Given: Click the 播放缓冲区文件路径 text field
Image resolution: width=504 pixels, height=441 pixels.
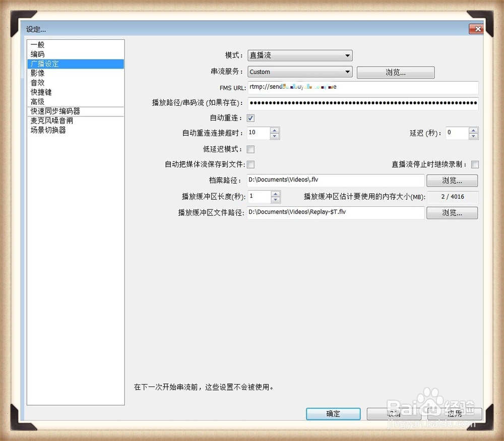Looking at the screenshot, I should coord(336,213).
